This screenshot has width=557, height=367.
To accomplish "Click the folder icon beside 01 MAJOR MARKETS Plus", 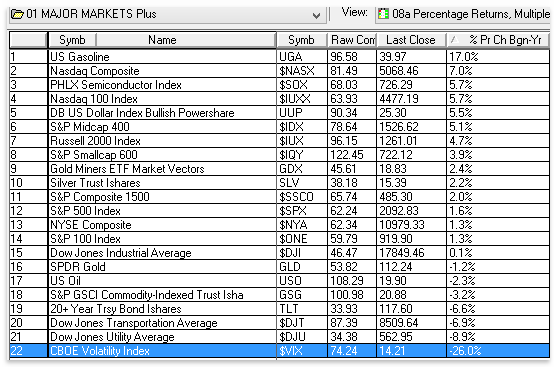I will [x=17, y=14].
